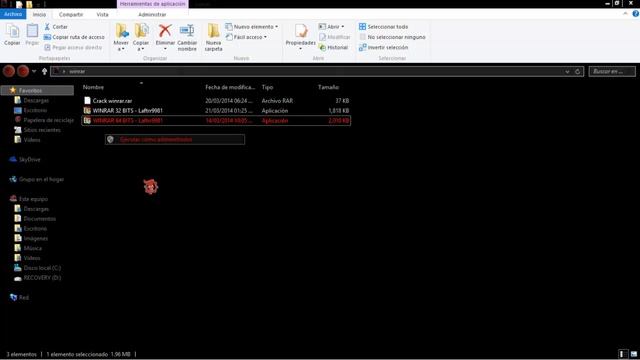This screenshot has height=360, width=640.
Task: Open the Nuevo elemento dropdown
Action: (x=251, y=27)
